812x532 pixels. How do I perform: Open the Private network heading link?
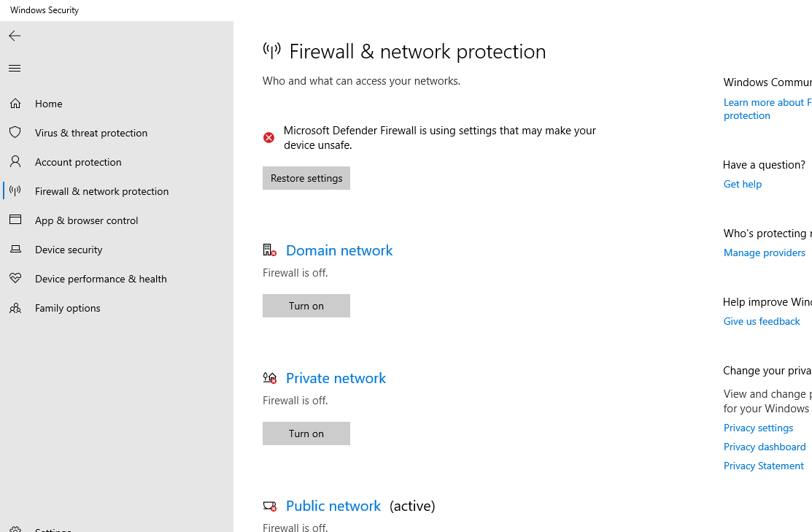tap(336, 378)
